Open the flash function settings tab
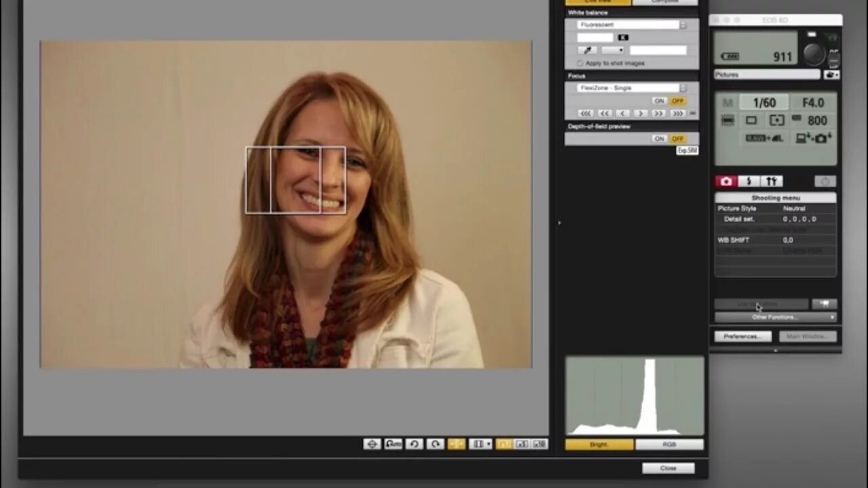Screen dimensions: 868x488 (749, 181)
